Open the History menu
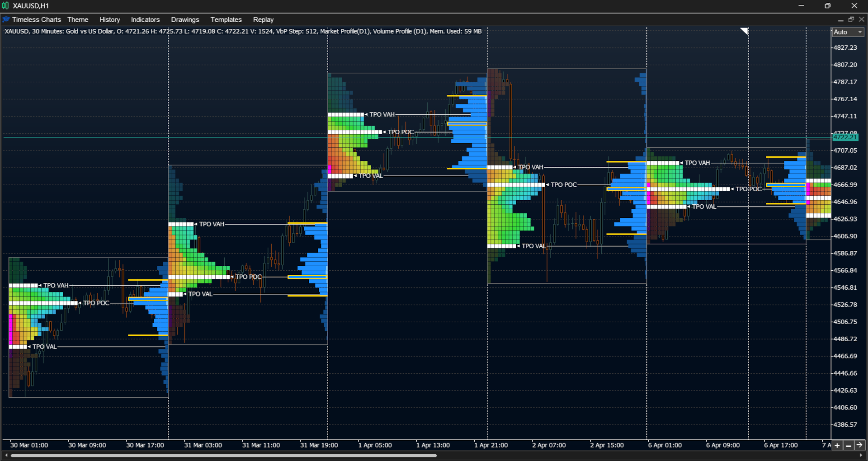 pos(110,20)
